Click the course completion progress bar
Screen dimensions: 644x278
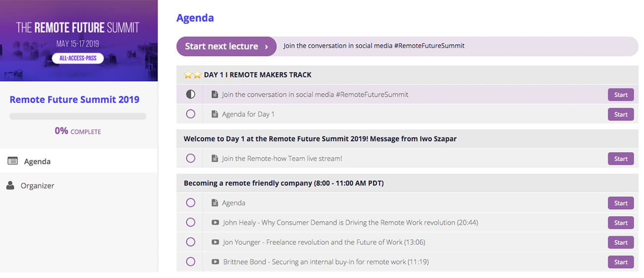pyautogui.click(x=78, y=116)
